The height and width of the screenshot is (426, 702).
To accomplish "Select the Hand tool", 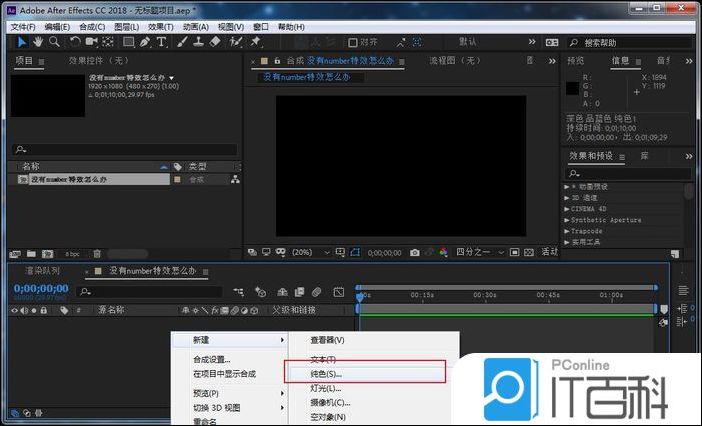I will coord(38,43).
